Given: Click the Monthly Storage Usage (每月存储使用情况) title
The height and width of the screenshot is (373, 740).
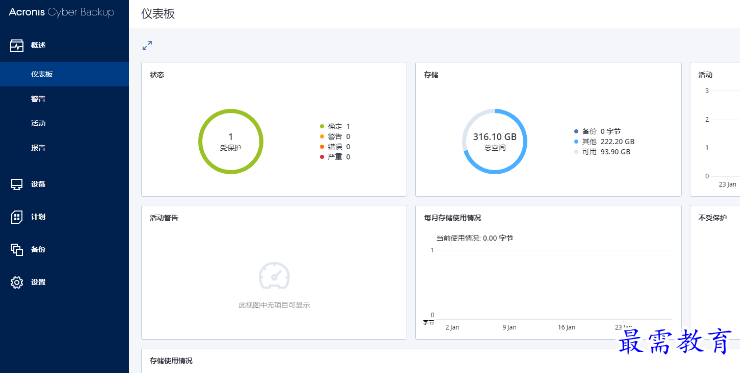Looking at the screenshot, I should (453, 218).
